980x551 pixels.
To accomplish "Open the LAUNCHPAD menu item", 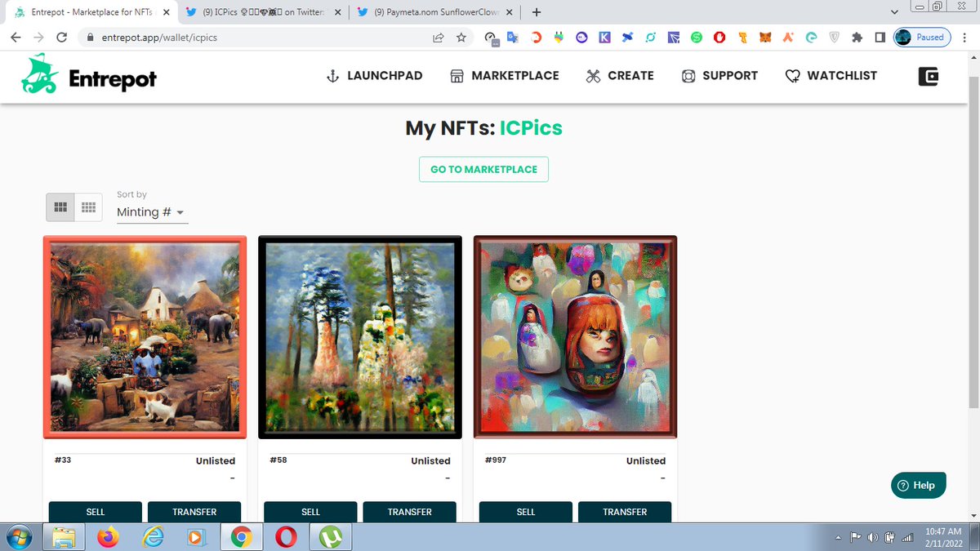I will tap(374, 76).
